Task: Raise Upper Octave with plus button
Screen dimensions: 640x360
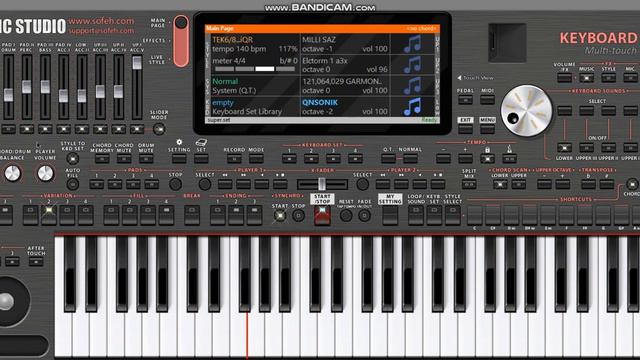Action: (562, 184)
